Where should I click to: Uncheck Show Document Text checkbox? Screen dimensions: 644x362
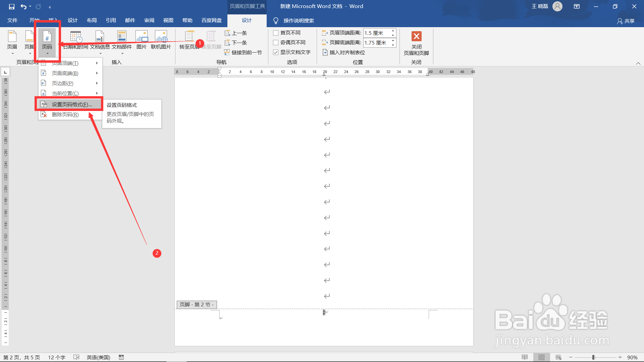276,52
